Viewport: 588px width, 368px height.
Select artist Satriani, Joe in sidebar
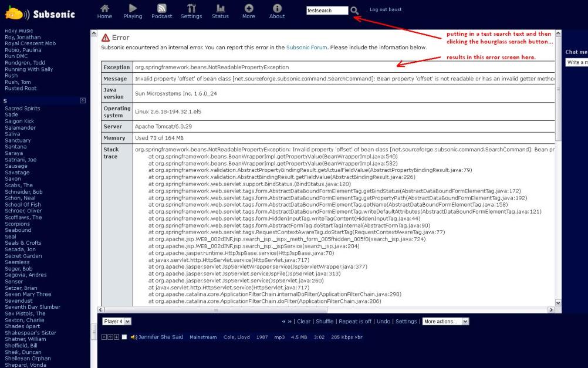point(21,160)
